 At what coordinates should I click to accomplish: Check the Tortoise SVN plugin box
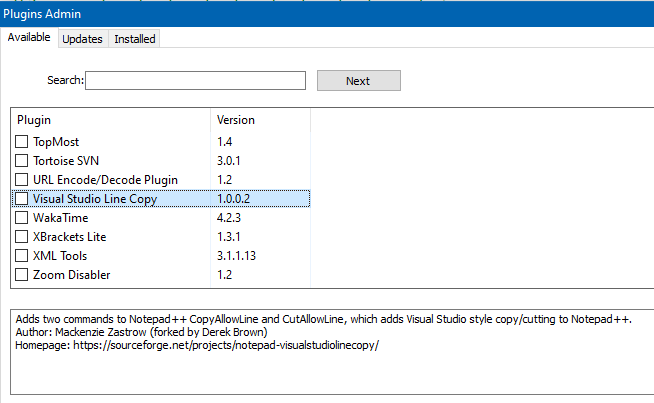[21, 161]
